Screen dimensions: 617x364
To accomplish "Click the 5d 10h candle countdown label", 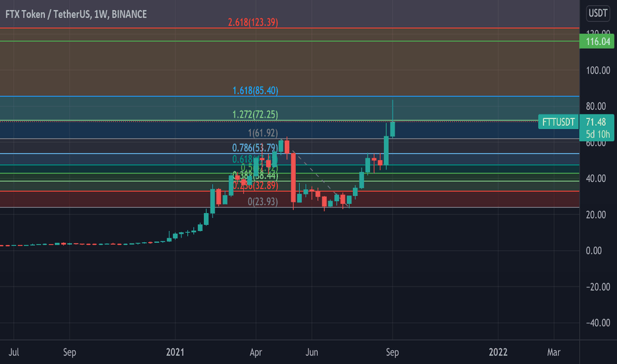I will tap(597, 134).
